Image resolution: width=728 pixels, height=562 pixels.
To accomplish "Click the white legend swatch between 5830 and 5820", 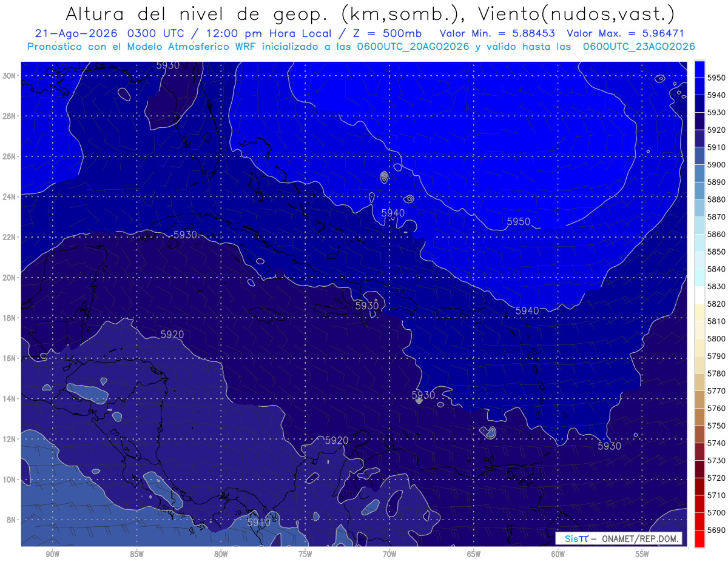I will click(x=699, y=295).
